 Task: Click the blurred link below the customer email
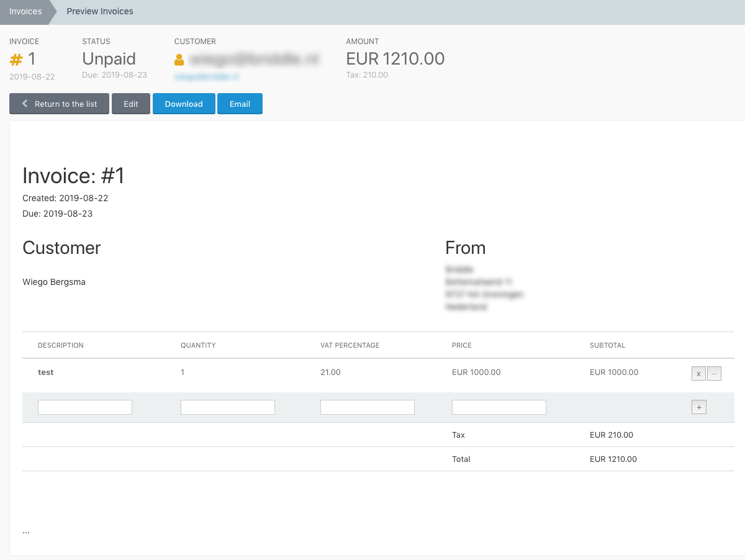coord(206,76)
